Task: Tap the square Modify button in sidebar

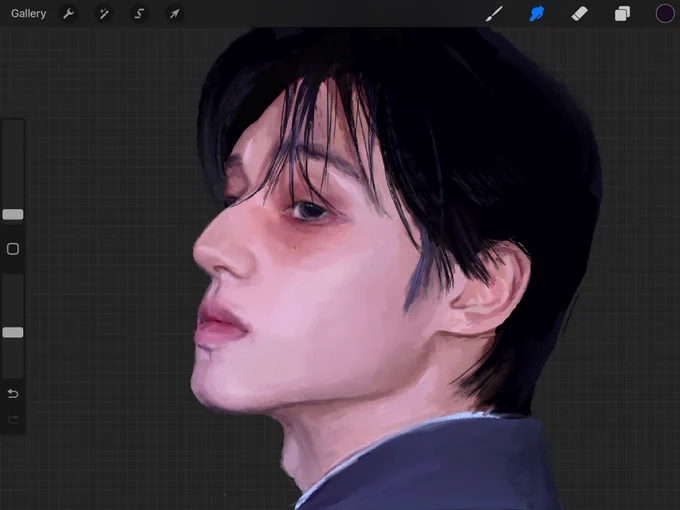Action: click(x=13, y=249)
